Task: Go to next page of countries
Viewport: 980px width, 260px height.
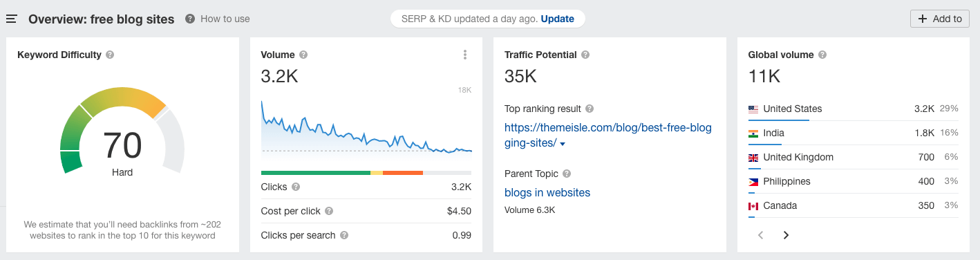Action: click(x=786, y=235)
